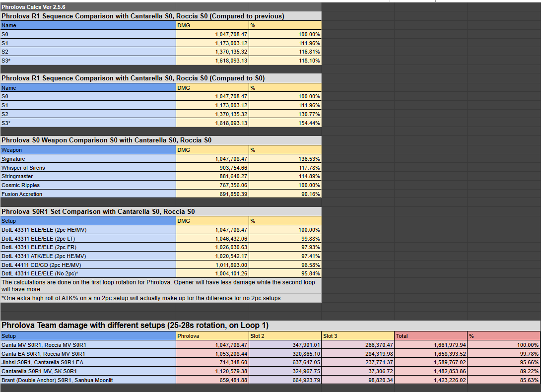Click the 136.53% Signature percentage cell
The width and height of the screenshot is (541, 392).
click(285, 159)
